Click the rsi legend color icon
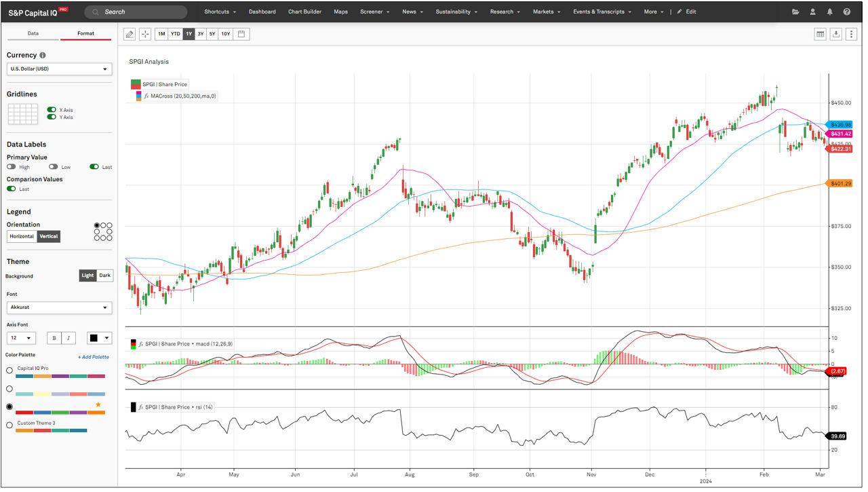 pyautogui.click(x=134, y=407)
